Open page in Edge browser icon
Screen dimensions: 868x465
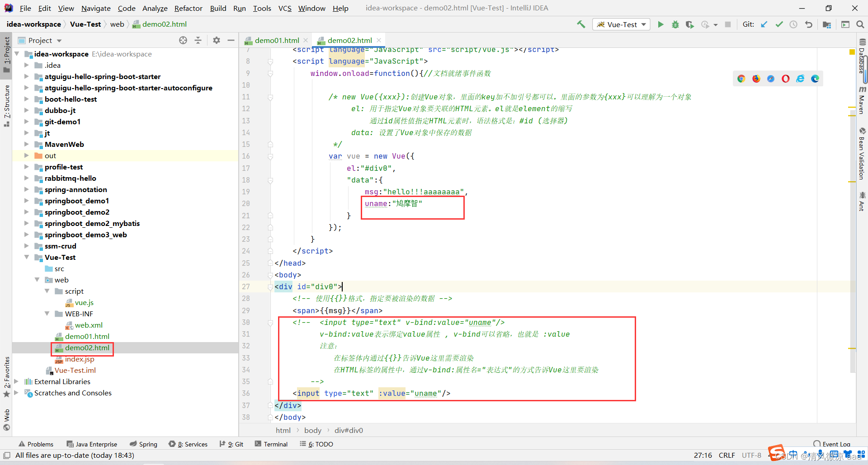click(815, 79)
